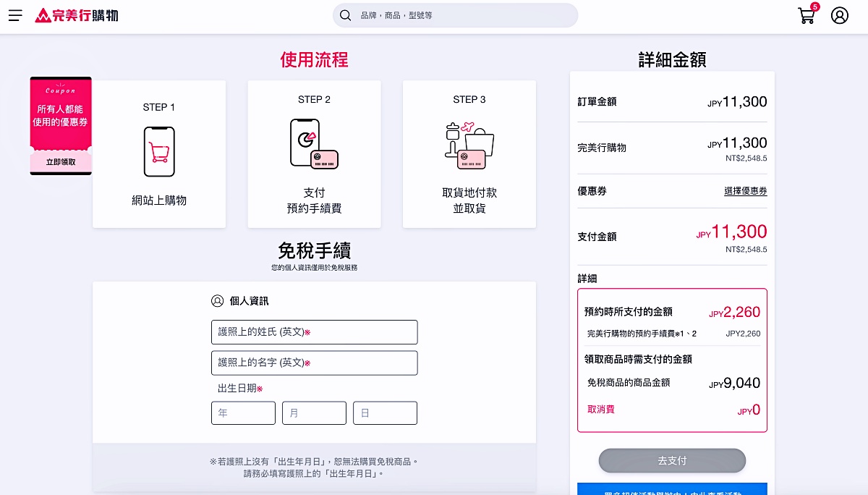Click the 優惠券 label
This screenshot has height=495, width=868.
click(x=592, y=191)
